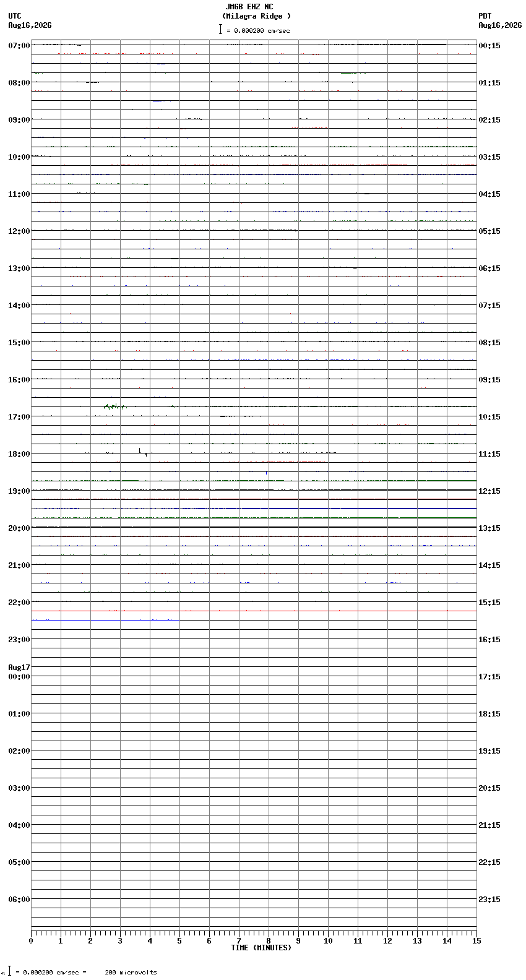This screenshot has height=980, width=526.
Task: Click the blue tick mark near minute 8
Action: [266, 473]
